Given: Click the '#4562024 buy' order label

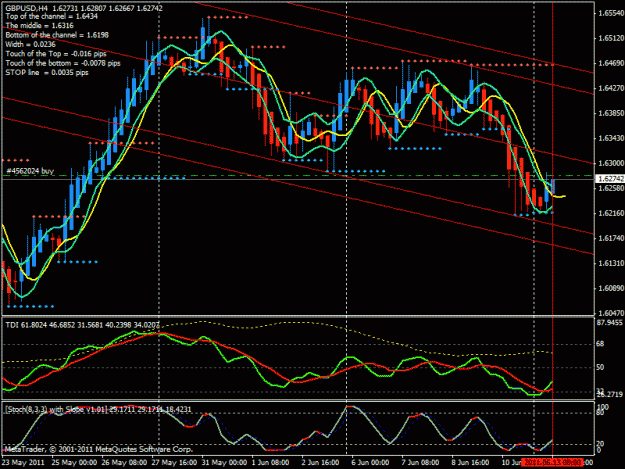Looking at the screenshot, I should 30,171.
